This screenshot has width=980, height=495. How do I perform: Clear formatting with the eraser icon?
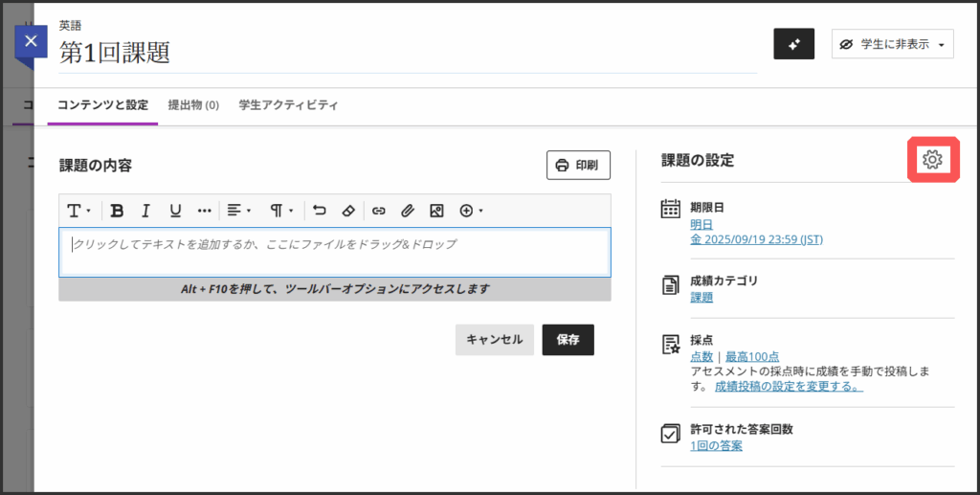[348, 211]
